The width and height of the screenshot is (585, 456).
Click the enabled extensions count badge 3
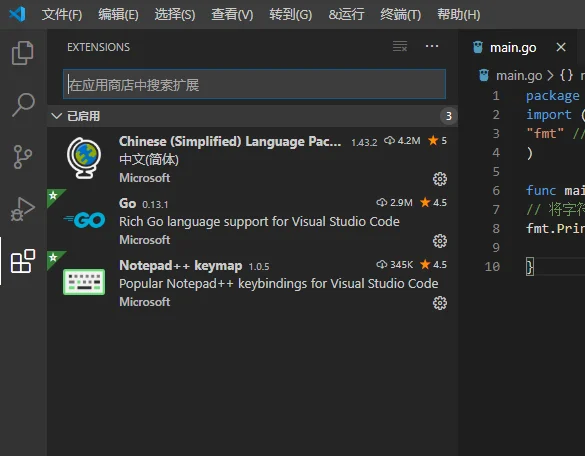click(449, 116)
